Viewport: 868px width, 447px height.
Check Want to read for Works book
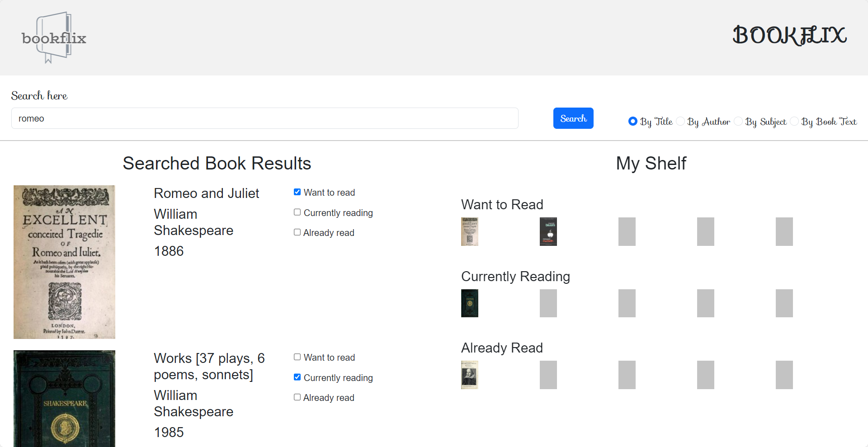coord(297,357)
